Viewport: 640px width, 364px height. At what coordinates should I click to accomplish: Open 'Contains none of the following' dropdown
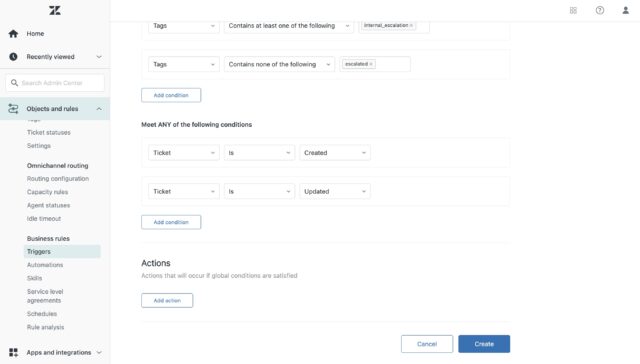pos(279,64)
